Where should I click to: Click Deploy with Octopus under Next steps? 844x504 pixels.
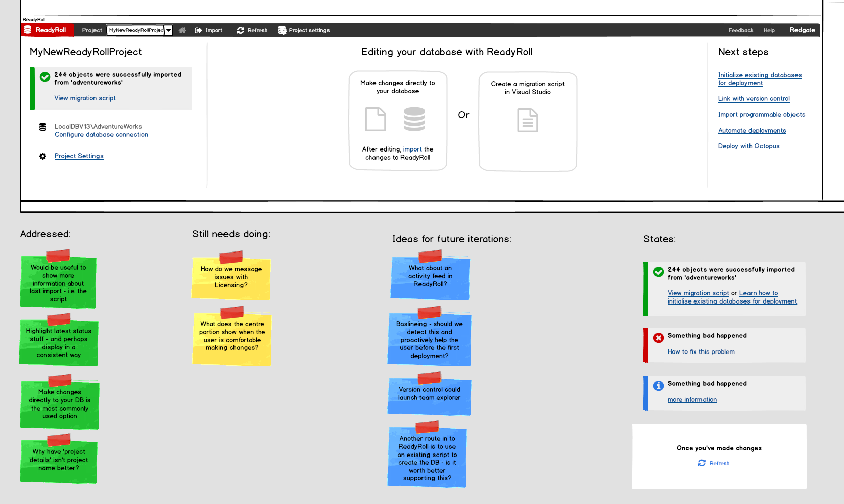tap(748, 146)
